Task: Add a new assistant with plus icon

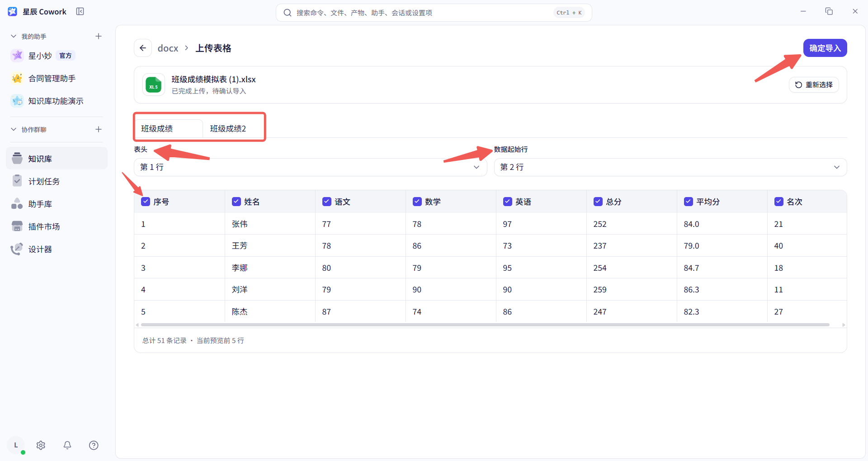Action: tap(99, 36)
